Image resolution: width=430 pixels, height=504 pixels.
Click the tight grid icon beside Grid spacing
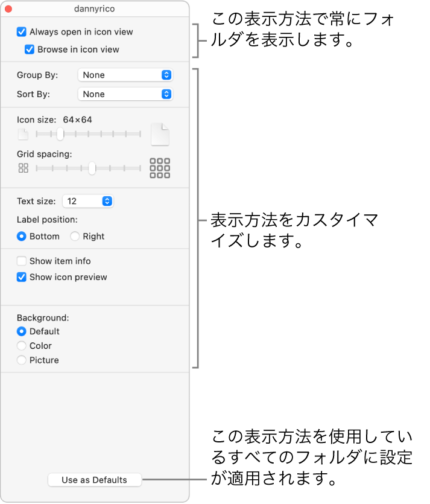(23, 168)
